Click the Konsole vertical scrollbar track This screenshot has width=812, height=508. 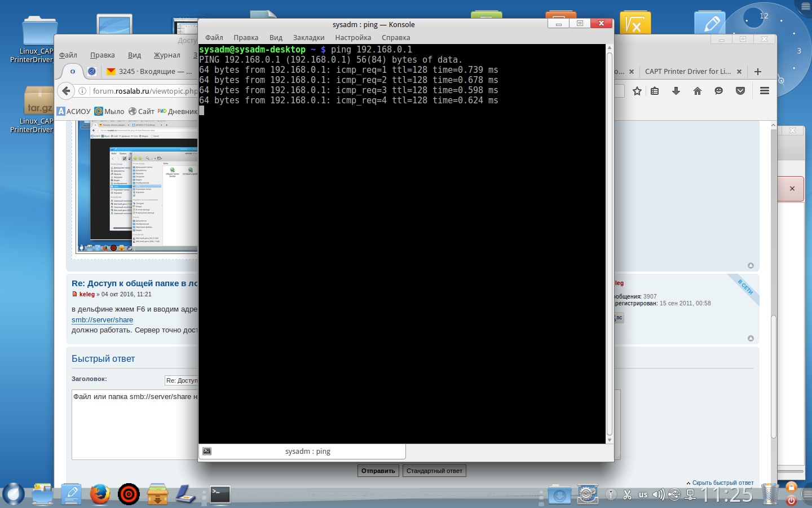pos(609,244)
